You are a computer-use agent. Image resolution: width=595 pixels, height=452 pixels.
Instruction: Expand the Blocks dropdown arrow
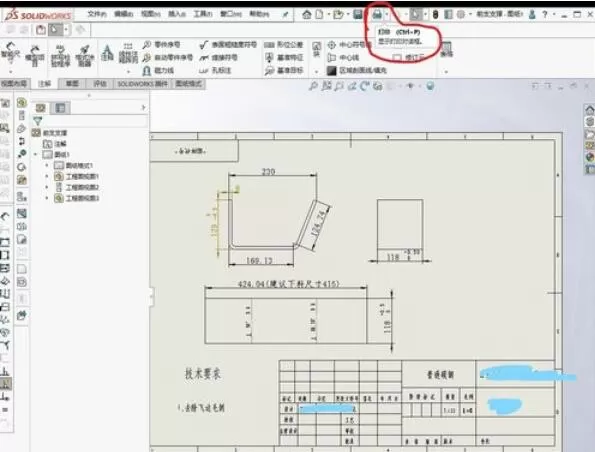[316, 71]
